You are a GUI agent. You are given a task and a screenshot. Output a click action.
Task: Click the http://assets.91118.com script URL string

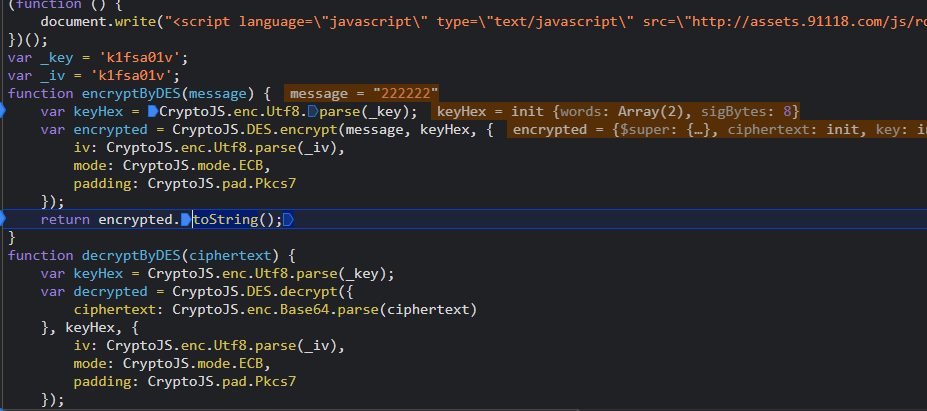point(809,22)
